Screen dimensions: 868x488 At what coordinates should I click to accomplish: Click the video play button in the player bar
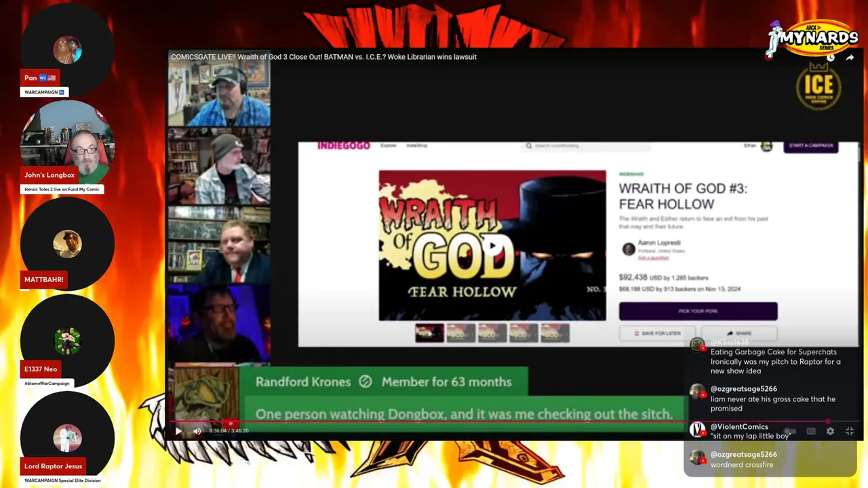[x=178, y=431]
